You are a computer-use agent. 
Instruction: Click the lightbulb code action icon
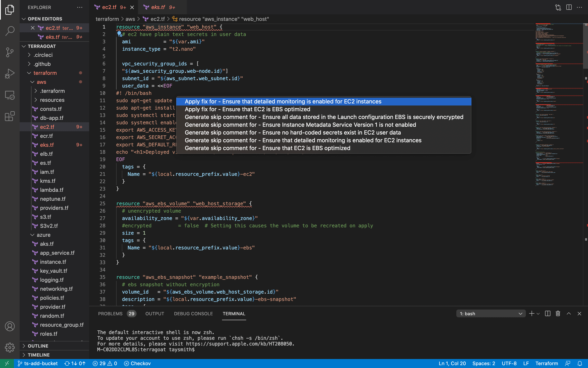[x=119, y=34]
